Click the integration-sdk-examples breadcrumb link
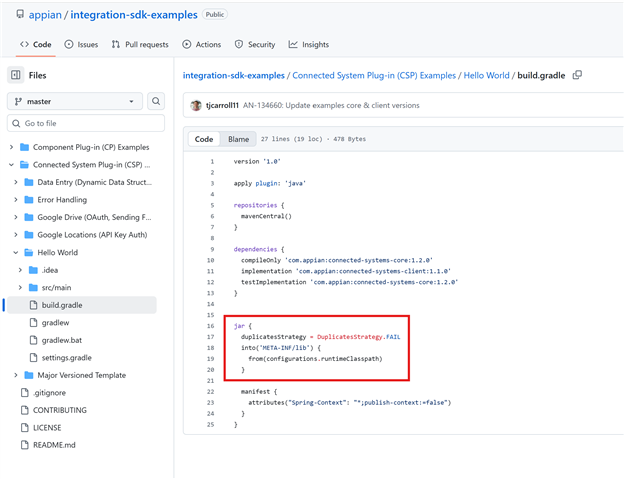 tap(234, 76)
